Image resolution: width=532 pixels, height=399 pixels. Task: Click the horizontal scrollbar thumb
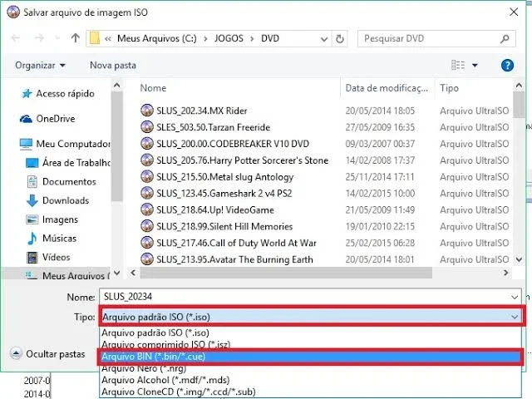[x=286, y=273]
